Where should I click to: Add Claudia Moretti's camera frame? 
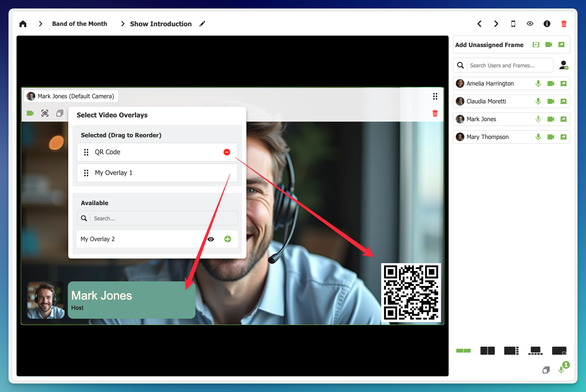tap(551, 101)
